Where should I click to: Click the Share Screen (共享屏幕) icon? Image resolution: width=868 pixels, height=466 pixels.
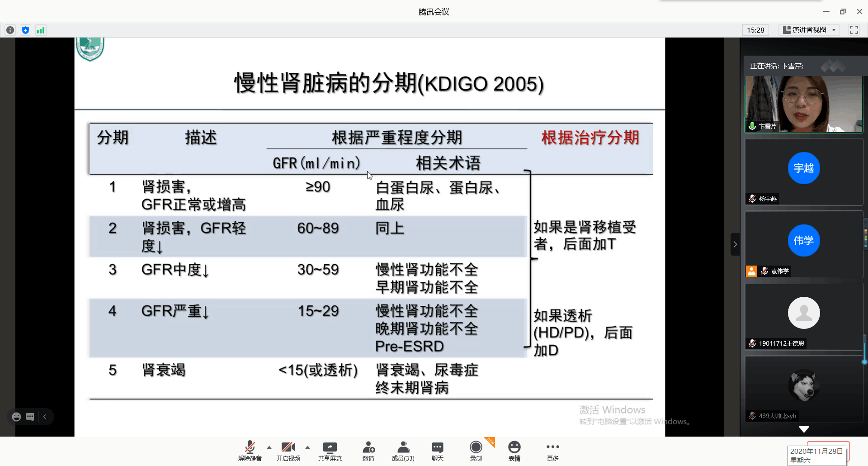point(330,451)
